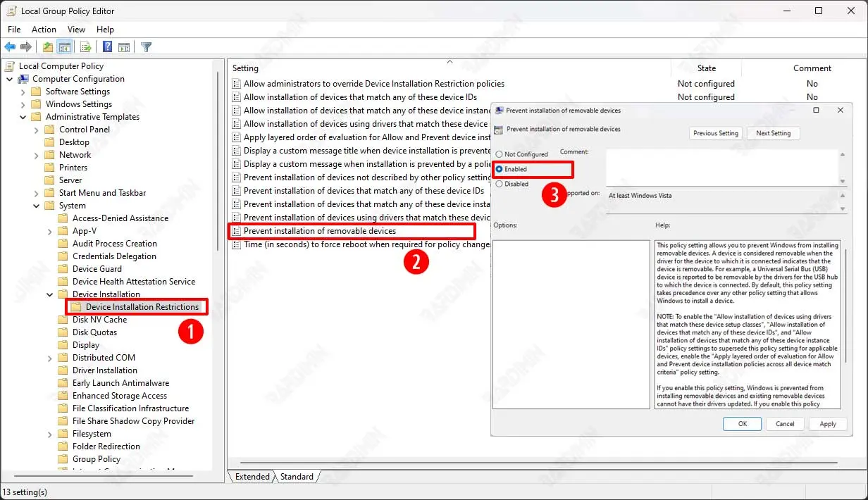
Task: Toggle the Show/Hide Action Pane icon
Action: pyautogui.click(x=124, y=47)
